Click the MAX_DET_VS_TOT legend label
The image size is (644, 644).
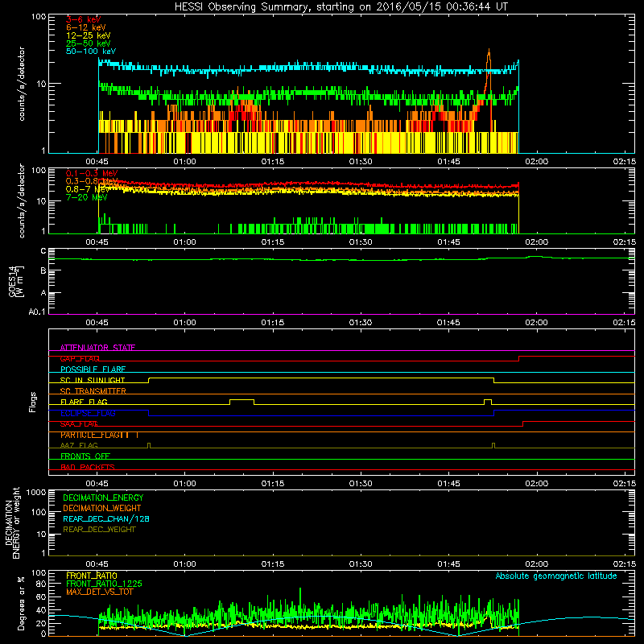click(99, 592)
